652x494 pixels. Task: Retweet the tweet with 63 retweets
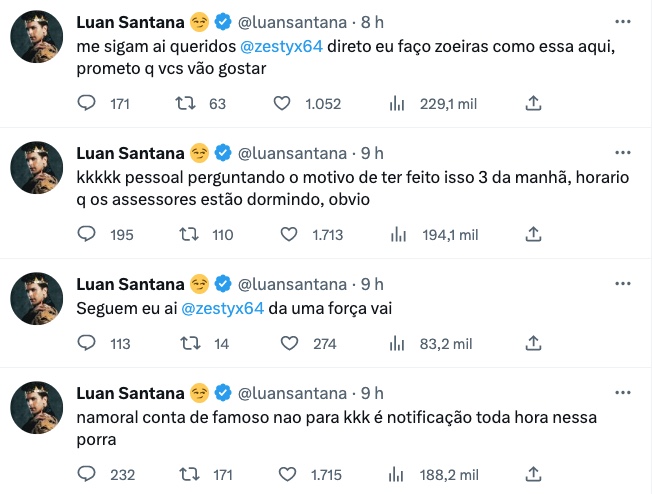(185, 102)
